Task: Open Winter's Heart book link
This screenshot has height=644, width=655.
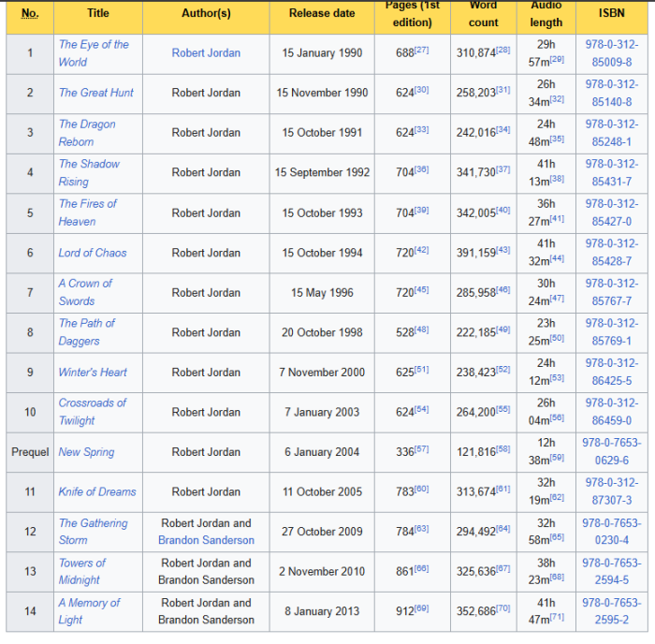Action: coord(93,373)
